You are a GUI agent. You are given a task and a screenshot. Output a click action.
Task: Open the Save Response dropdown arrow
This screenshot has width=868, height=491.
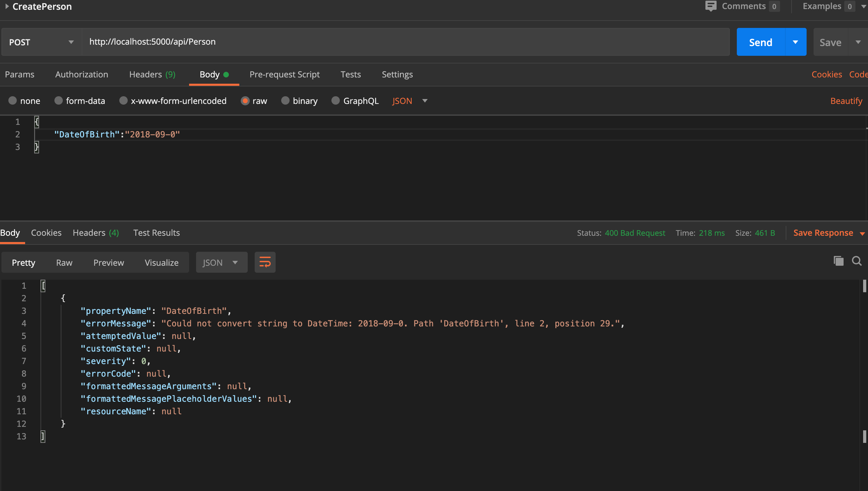[x=862, y=233]
